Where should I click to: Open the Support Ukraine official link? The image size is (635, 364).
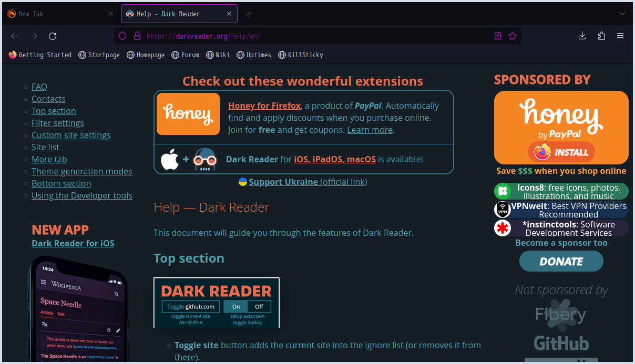coord(308,182)
